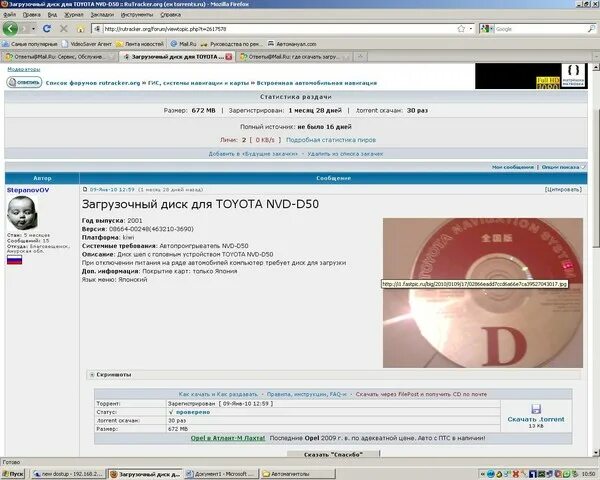Open the Автомануал.com bookmark
The image size is (600, 480).
(292, 44)
